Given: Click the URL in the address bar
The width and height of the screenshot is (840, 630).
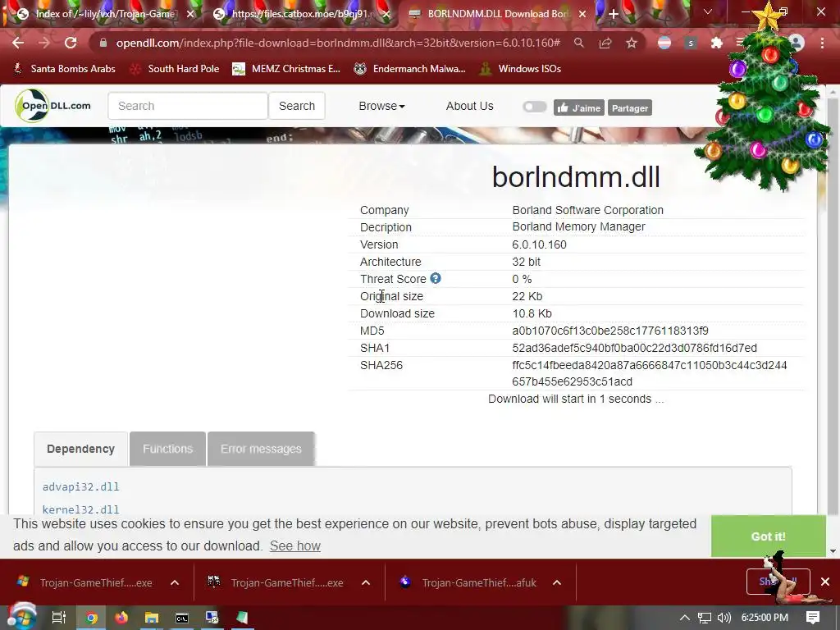Looking at the screenshot, I should click(x=338, y=43).
